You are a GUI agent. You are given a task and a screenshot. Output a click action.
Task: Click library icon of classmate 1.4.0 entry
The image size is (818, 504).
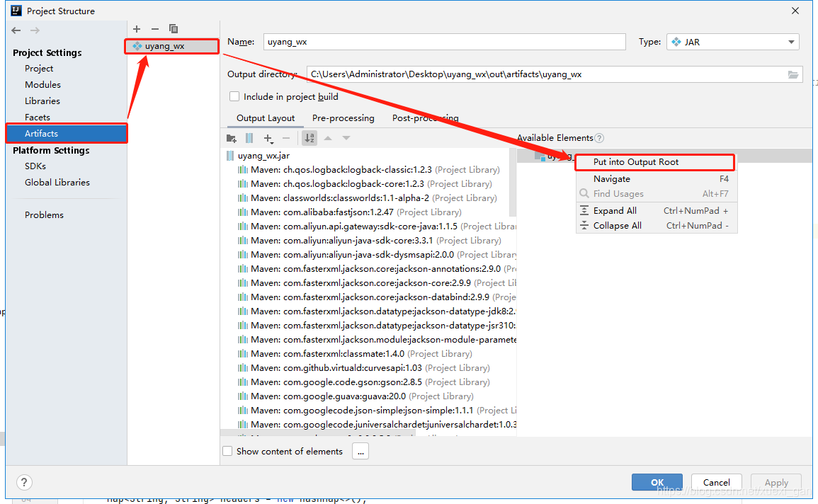pyautogui.click(x=243, y=354)
